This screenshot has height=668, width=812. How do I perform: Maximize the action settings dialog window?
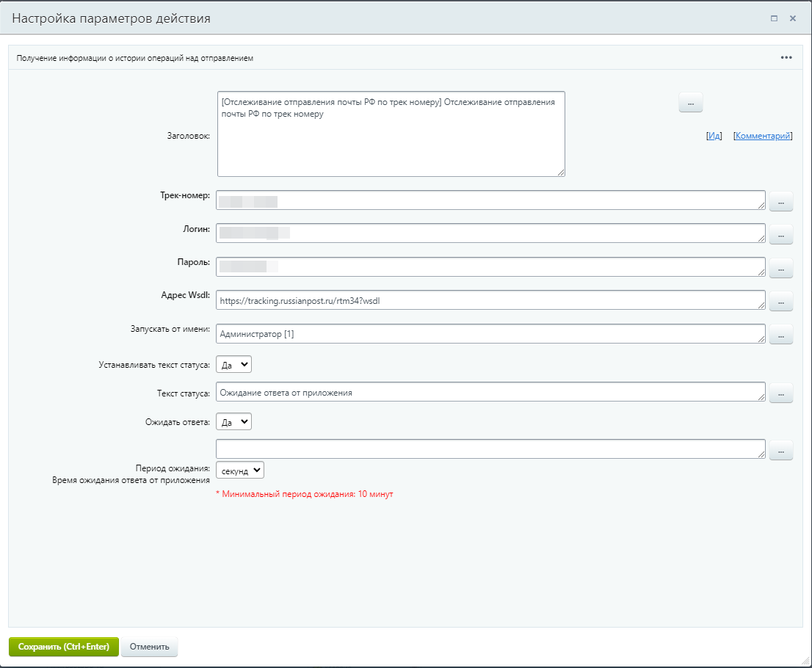point(774,18)
